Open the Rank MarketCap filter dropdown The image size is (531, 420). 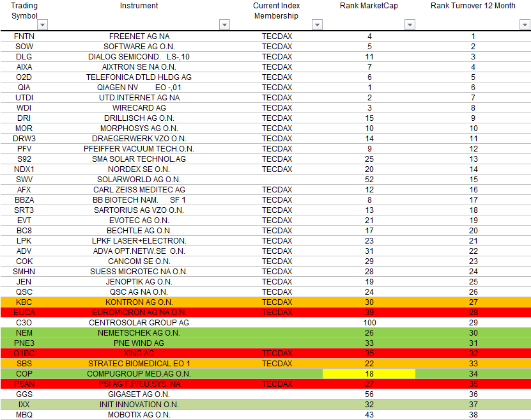[410, 25]
